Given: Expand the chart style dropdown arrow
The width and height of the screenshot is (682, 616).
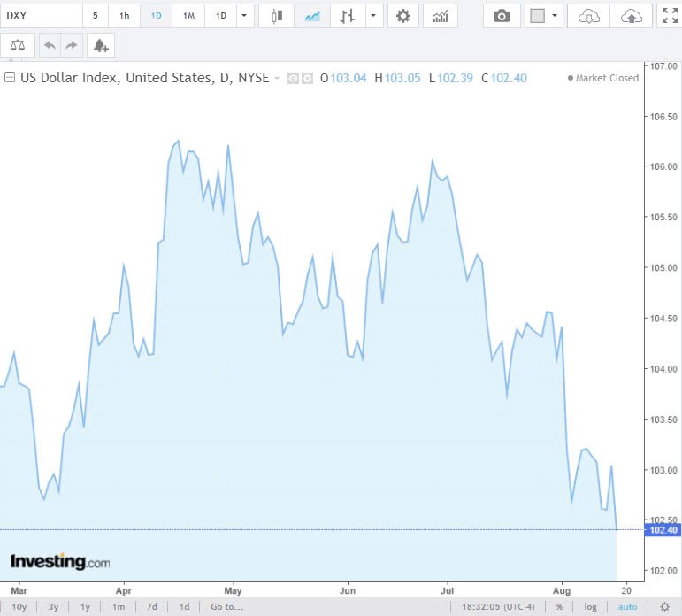Looking at the screenshot, I should tap(374, 16).
